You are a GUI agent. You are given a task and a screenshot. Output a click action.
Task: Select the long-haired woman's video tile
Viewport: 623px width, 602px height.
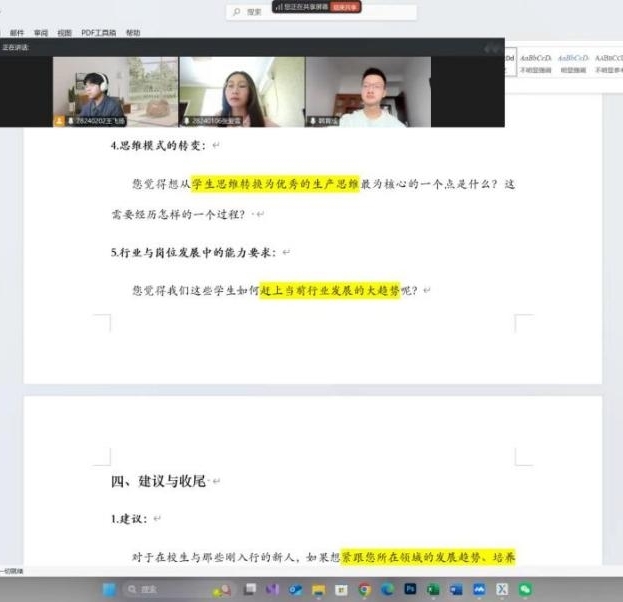click(x=241, y=91)
